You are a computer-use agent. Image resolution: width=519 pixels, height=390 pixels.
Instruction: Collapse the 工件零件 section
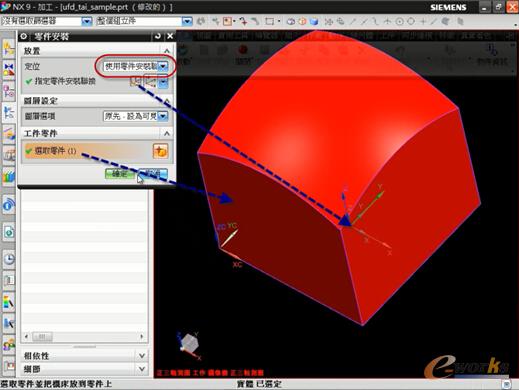pyautogui.click(x=167, y=134)
